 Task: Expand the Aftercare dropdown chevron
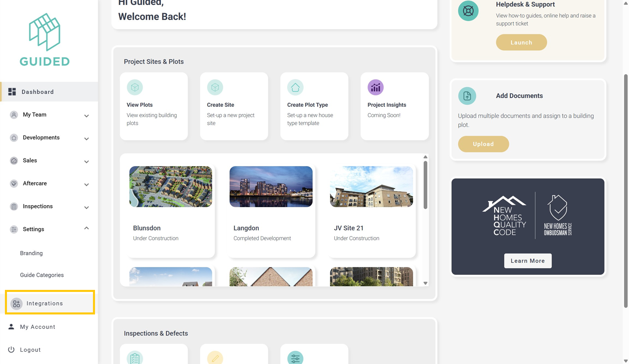(86, 185)
